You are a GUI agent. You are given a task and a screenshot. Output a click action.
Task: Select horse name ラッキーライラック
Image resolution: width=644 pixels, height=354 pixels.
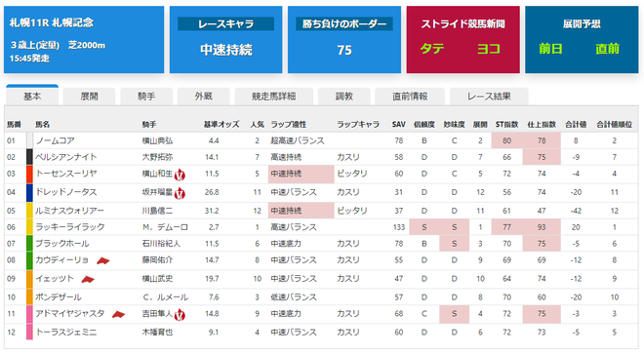click(x=70, y=227)
